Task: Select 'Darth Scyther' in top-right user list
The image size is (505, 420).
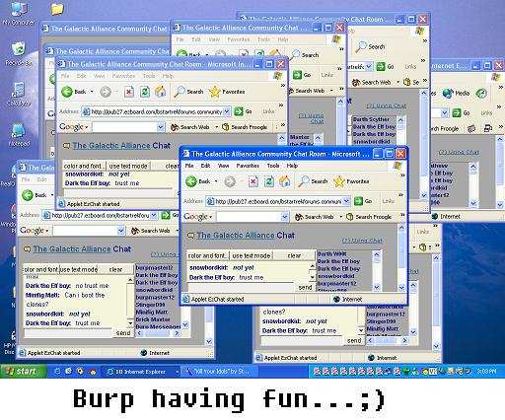Action: point(371,119)
